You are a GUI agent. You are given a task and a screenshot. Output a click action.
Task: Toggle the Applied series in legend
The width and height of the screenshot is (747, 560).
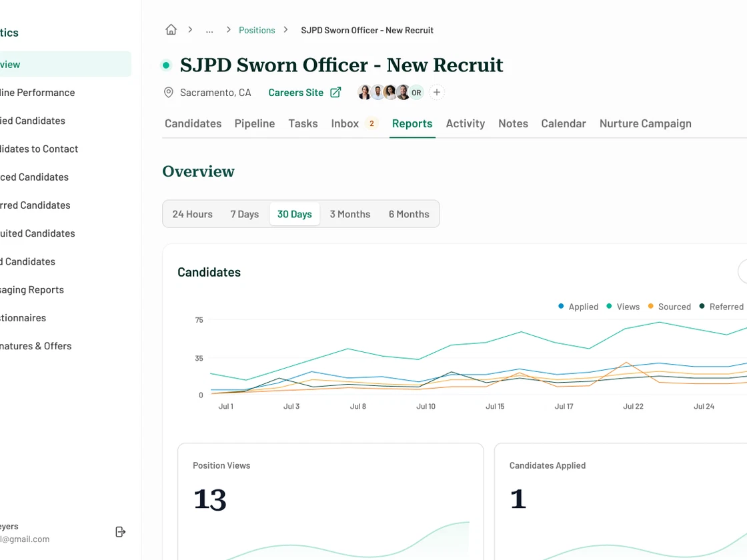(x=578, y=307)
